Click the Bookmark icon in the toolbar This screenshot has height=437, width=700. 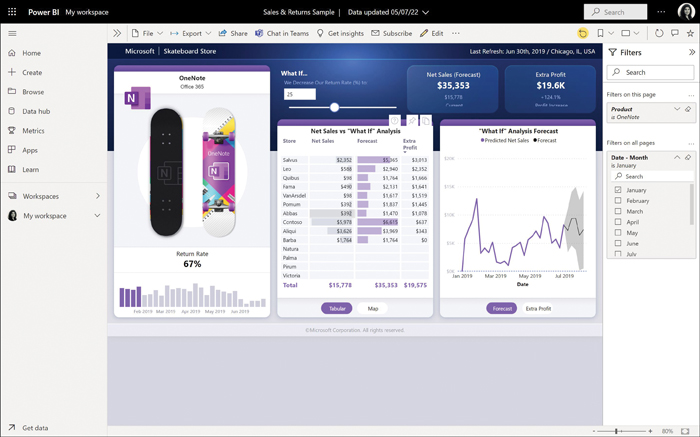[x=600, y=33]
